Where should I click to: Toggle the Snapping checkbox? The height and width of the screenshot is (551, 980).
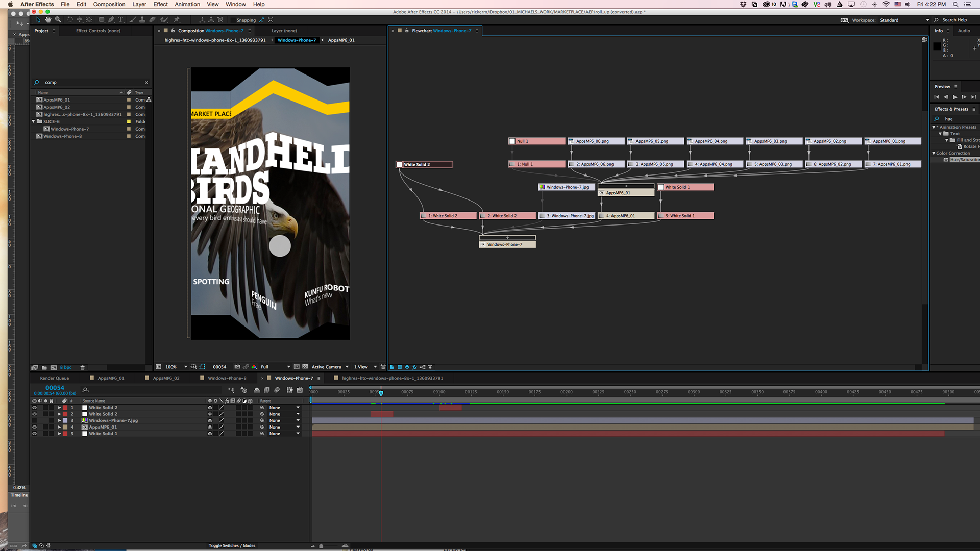[233, 20]
